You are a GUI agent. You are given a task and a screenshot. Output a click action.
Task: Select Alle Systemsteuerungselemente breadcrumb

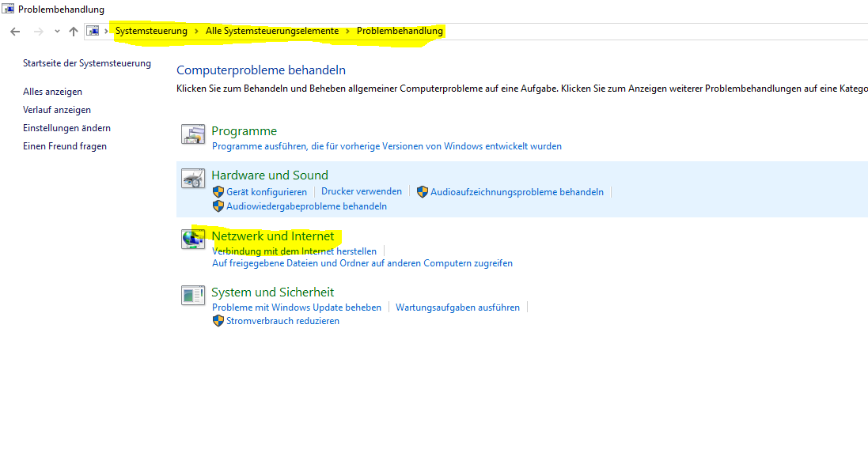272,31
